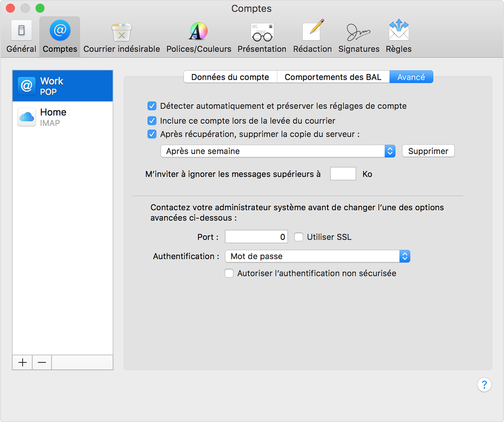
Task: Open the 'Comportements des BAL' tab
Action: coord(333,77)
